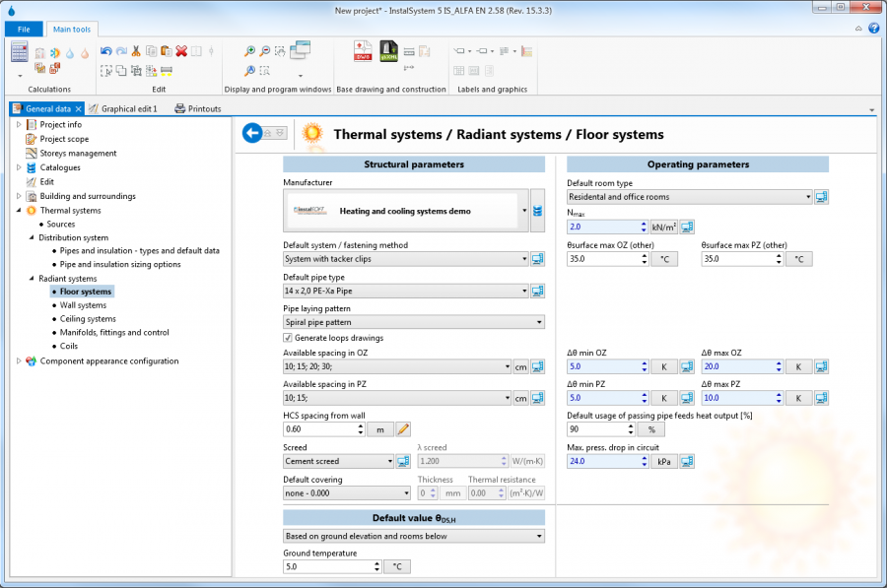Open the Default room type dropdown

pos(690,197)
